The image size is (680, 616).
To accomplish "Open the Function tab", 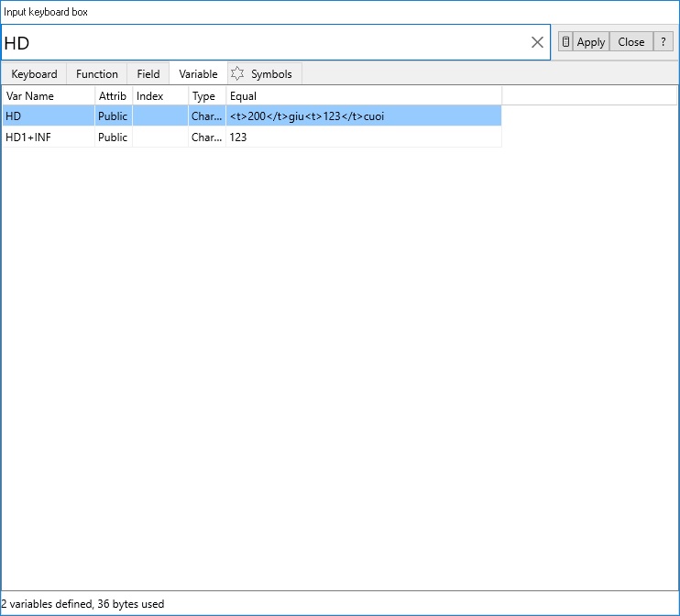I will [97, 74].
